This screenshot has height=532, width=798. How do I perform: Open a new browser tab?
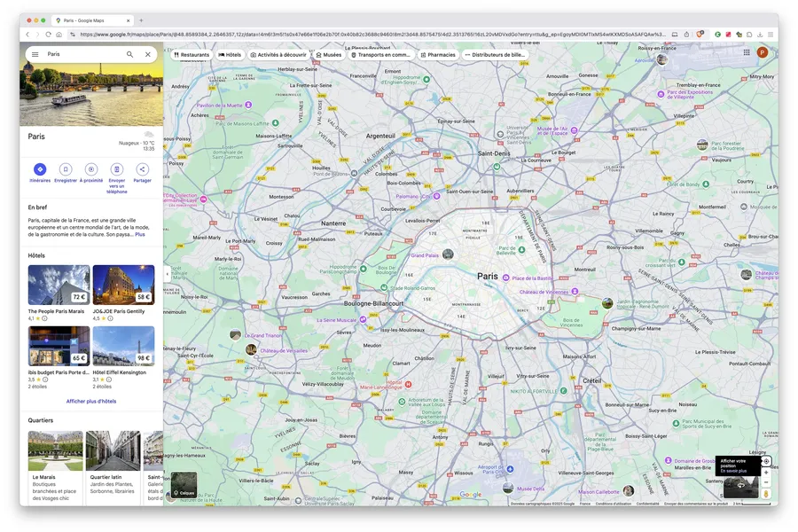(141, 20)
